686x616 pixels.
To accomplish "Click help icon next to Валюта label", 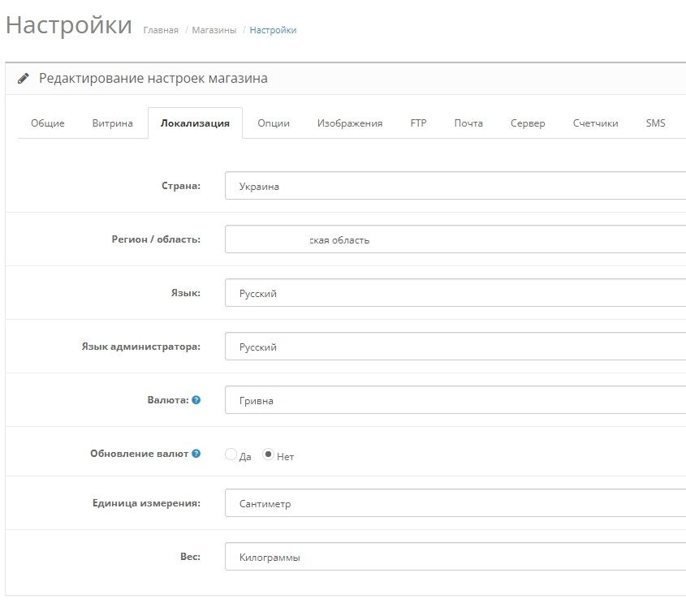I will [x=196, y=400].
